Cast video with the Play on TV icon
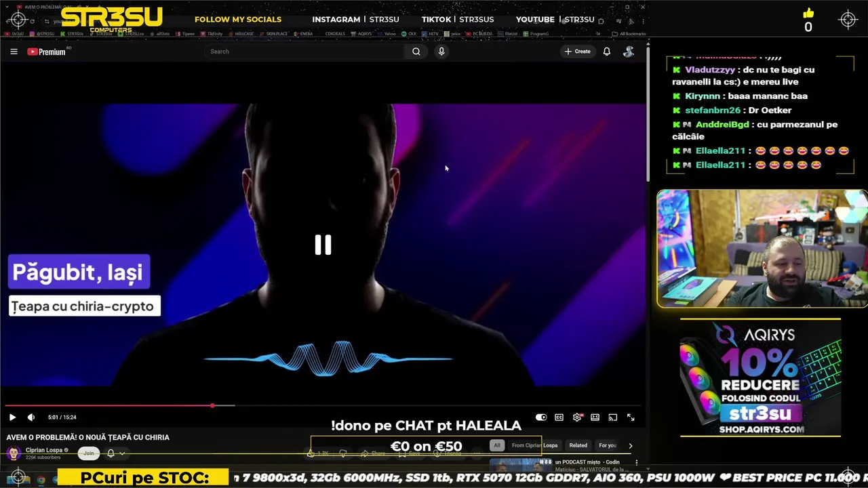868x488 pixels. click(612, 418)
